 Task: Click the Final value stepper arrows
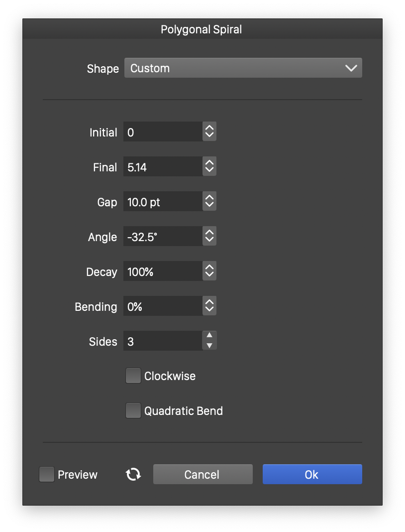pyautogui.click(x=209, y=167)
